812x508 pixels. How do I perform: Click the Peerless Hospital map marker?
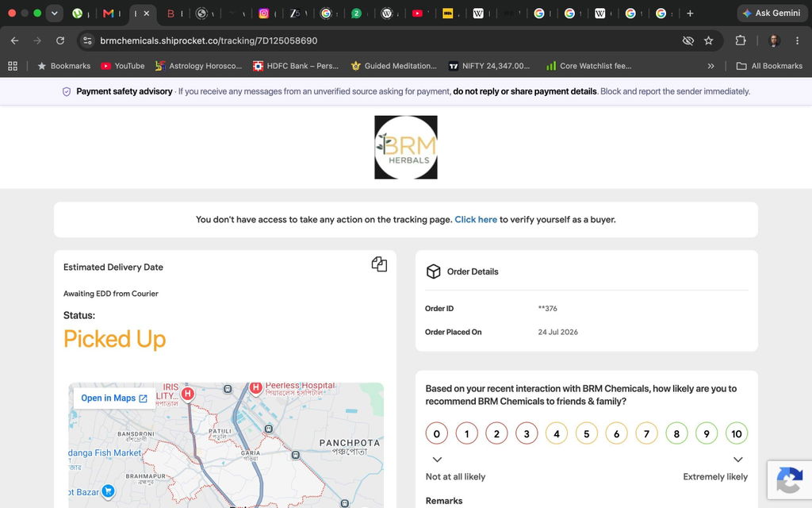tap(255, 388)
